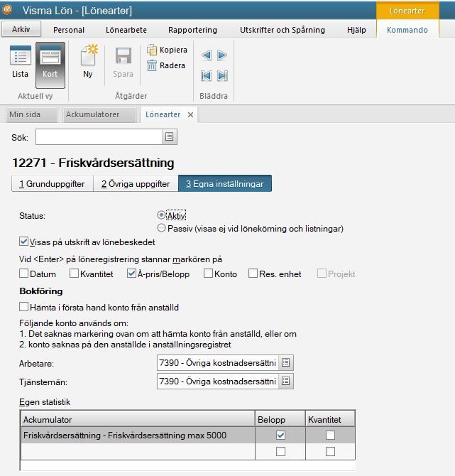Uncheck Visas på utskrift av lönebeskedet

coord(24,242)
